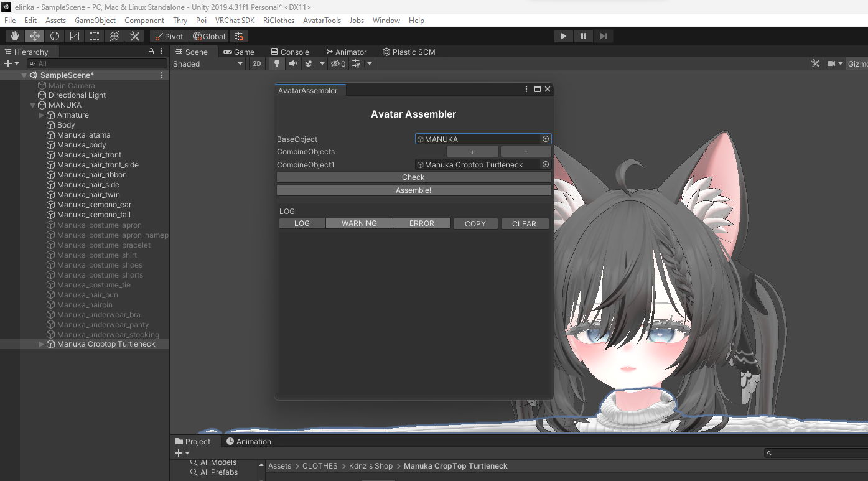The height and width of the screenshot is (481, 868).
Task: Select the Hand tool
Action: tap(15, 36)
